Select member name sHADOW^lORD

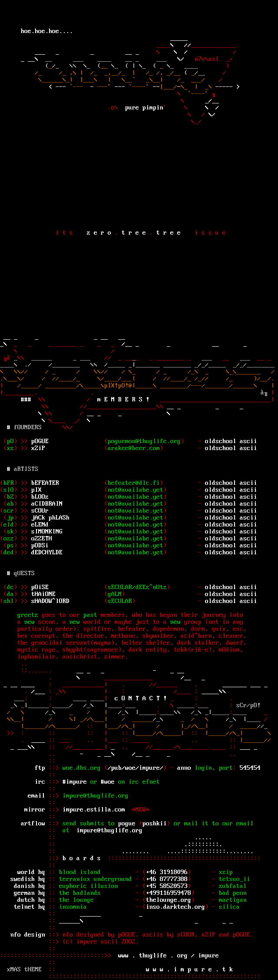pos(50,601)
